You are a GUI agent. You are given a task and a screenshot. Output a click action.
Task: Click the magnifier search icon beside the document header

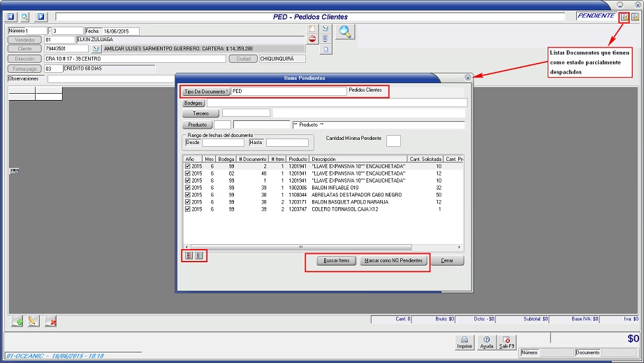[x=345, y=31]
